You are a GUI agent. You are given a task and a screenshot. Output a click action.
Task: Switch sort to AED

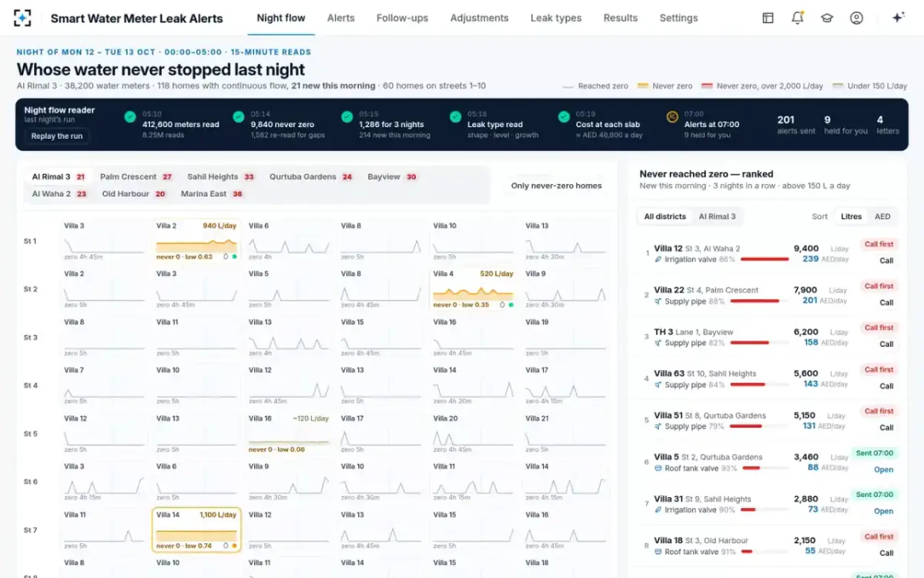[882, 217]
